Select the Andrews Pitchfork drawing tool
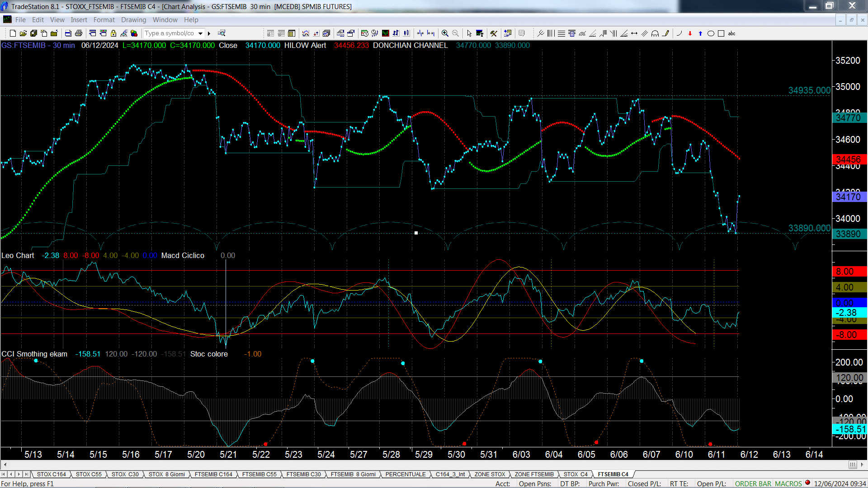This screenshot has width=868, height=488. (x=541, y=33)
